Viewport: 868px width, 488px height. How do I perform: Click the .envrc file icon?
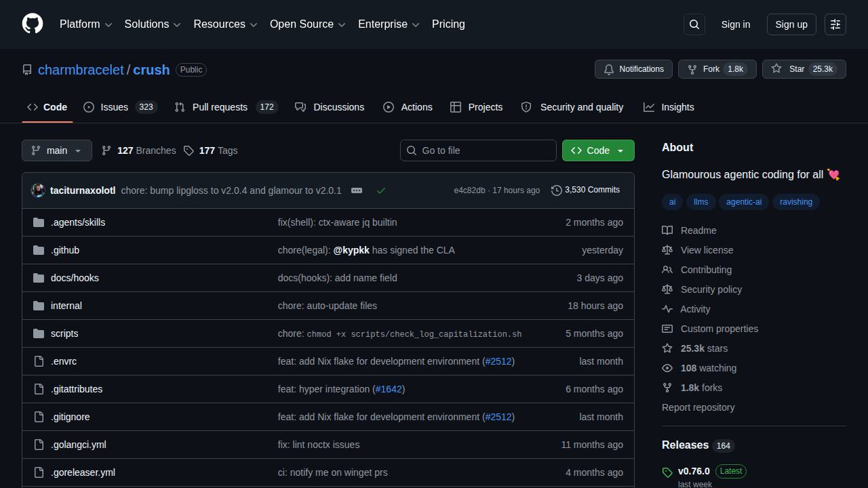point(39,361)
